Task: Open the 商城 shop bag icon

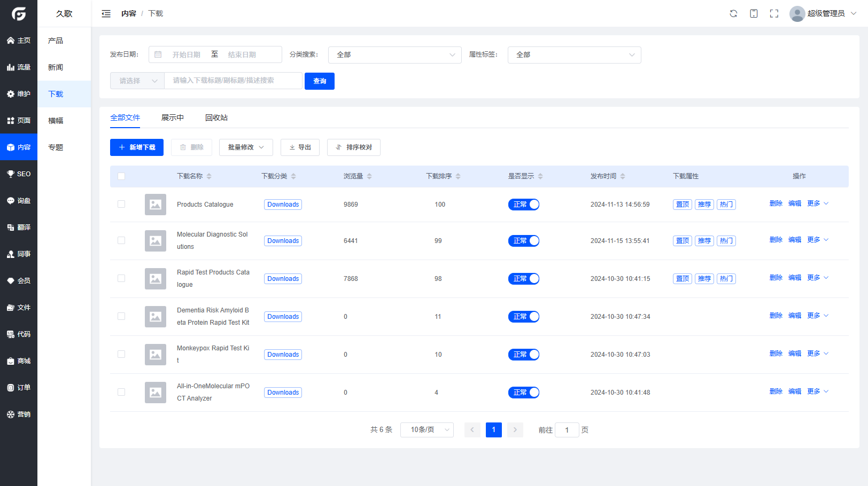Action: click(x=11, y=361)
